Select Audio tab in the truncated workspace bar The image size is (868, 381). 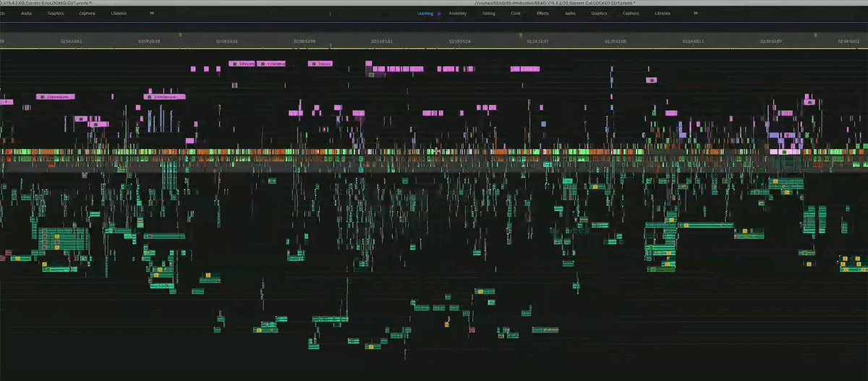pos(27,13)
